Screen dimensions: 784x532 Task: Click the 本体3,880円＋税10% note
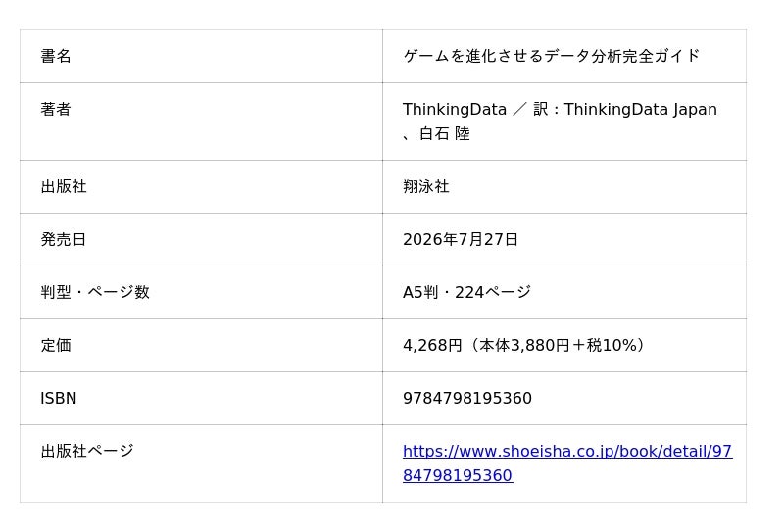pos(558,346)
